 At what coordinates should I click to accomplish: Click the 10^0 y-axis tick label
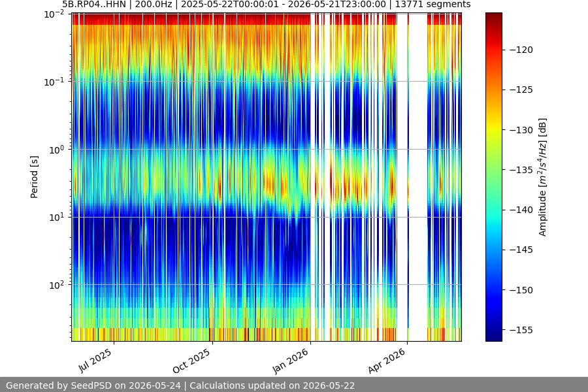tap(57, 150)
